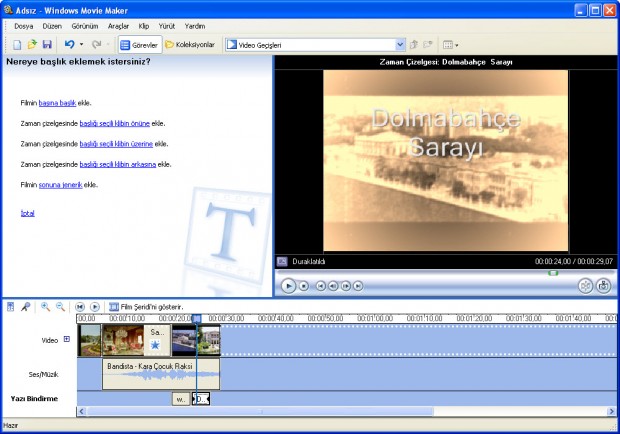Image resolution: width=620 pixels, height=434 pixels.
Task: Undo the last action
Action: coord(70,44)
